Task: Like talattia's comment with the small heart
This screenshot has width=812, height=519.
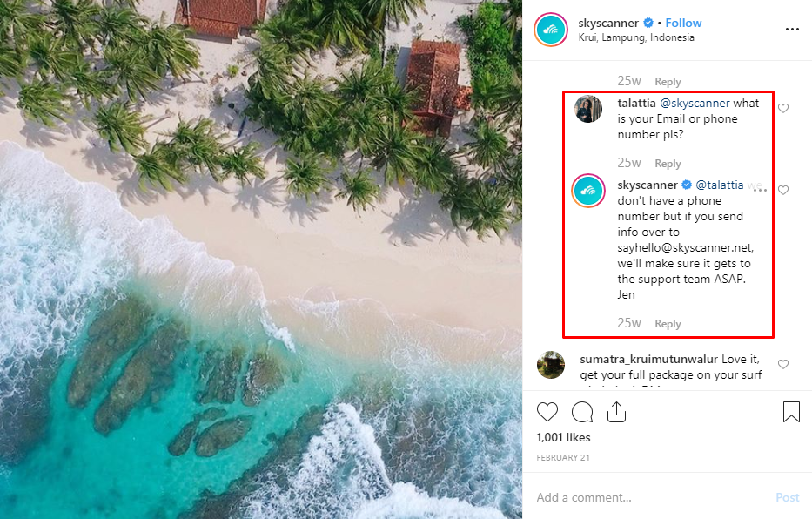Action: coord(783,108)
